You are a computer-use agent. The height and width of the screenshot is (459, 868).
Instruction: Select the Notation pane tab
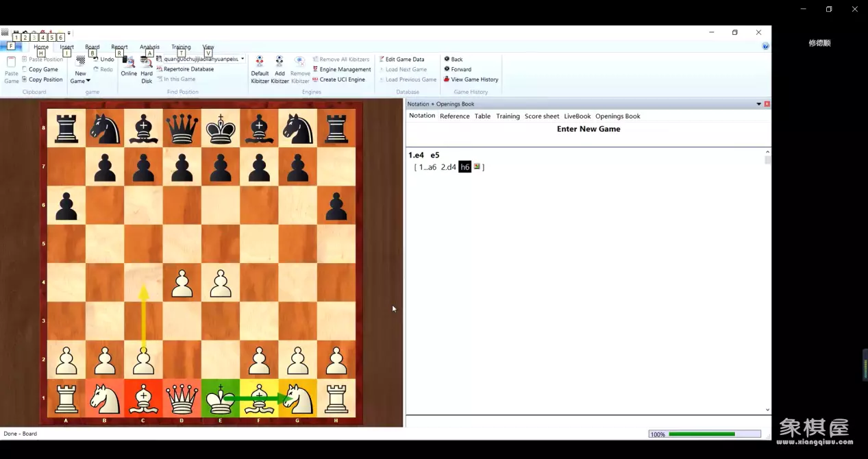(422, 116)
